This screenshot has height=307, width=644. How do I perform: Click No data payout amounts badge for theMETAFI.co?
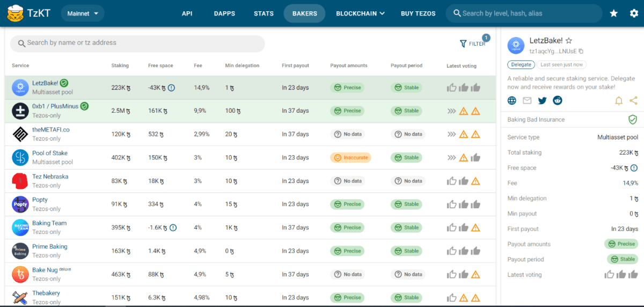point(348,134)
